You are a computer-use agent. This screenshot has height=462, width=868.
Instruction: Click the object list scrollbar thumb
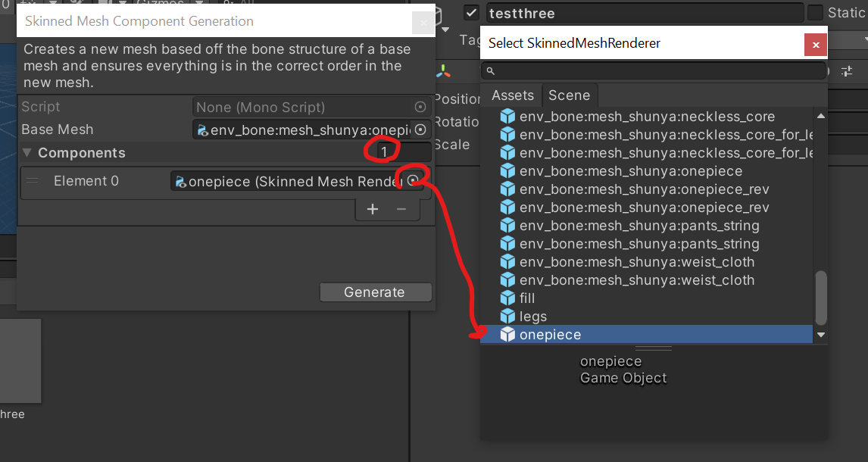(821, 298)
